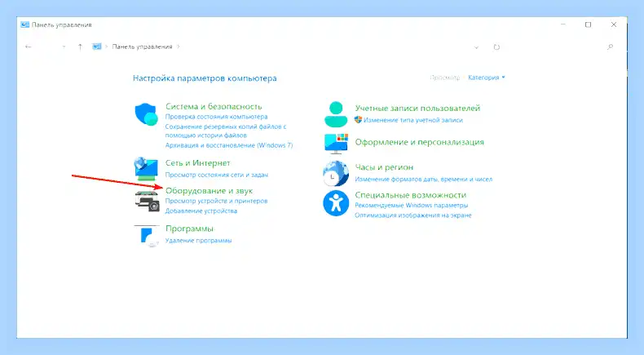Viewport: 644px width, 355px height.
Task: Click Просмотр устройств и принтеров link
Action: 217,201
